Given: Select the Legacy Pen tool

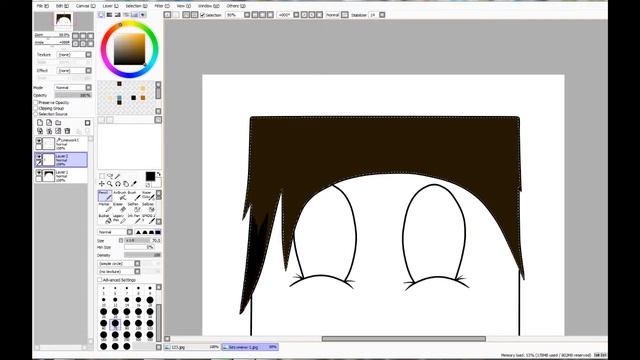Looking at the screenshot, I should (x=119, y=219).
